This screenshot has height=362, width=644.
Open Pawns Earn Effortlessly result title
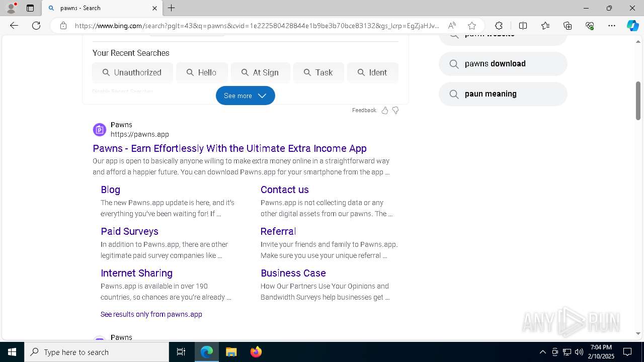tap(229, 148)
